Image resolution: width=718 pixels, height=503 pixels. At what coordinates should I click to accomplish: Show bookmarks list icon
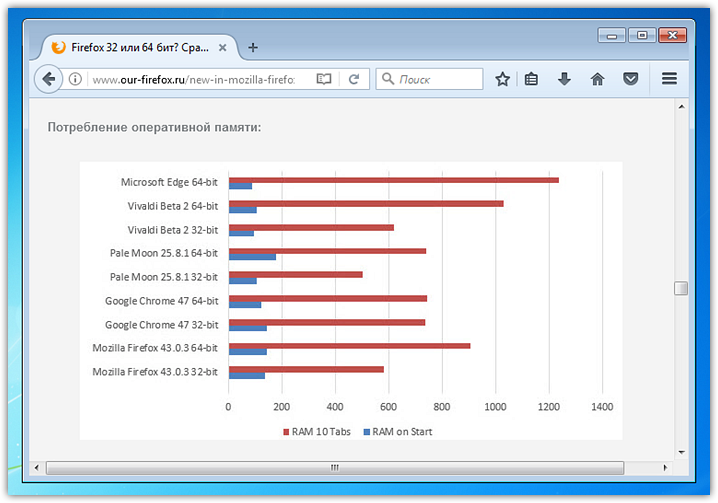[531, 79]
